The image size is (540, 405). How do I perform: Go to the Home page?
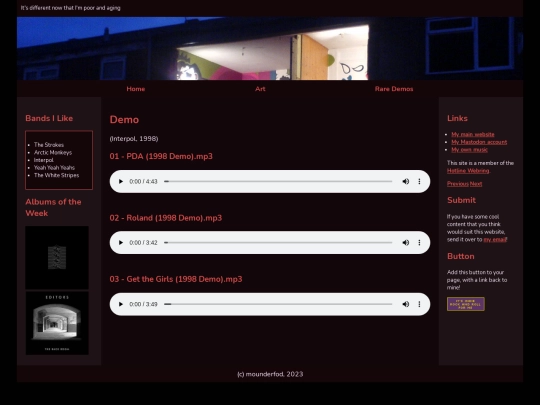tap(136, 89)
